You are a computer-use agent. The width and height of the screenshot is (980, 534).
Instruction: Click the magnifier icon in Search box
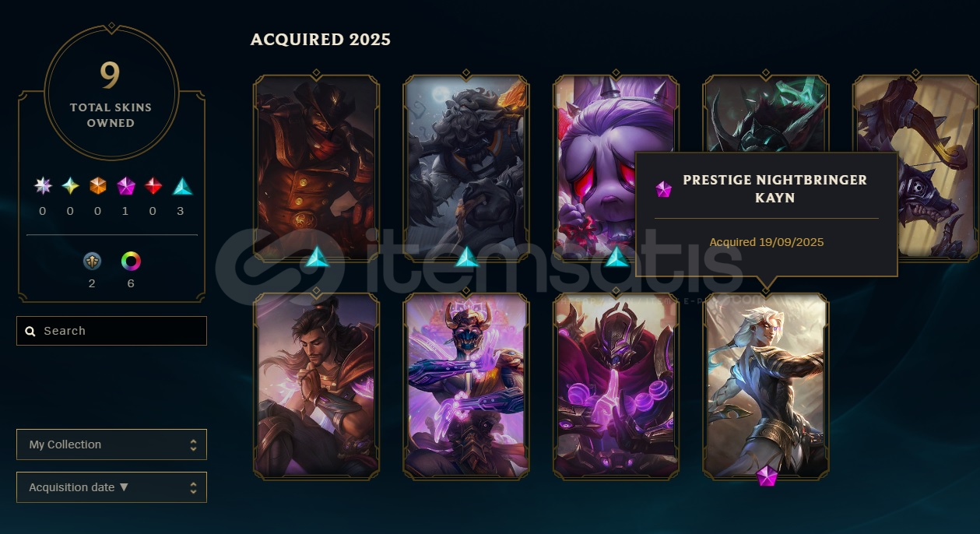coord(30,331)
